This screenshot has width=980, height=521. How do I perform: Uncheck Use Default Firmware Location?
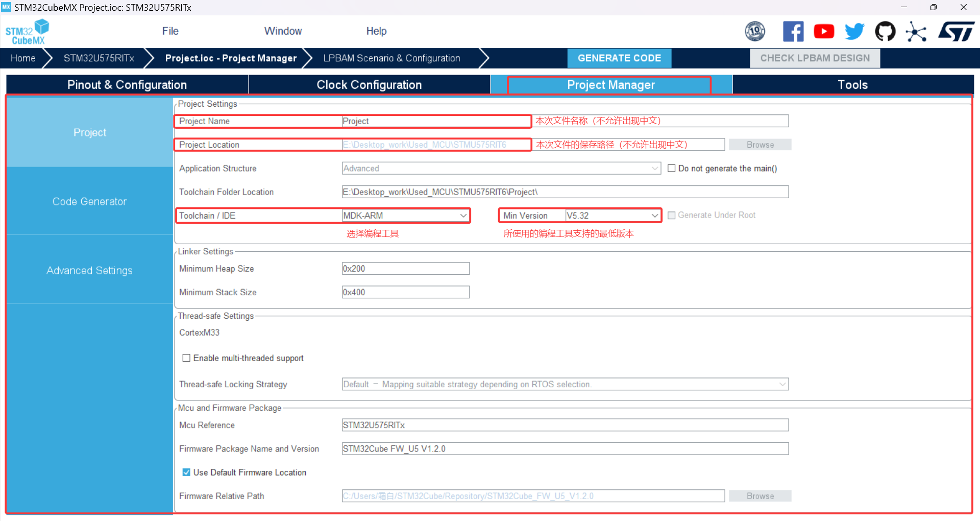tap(187, 472)
